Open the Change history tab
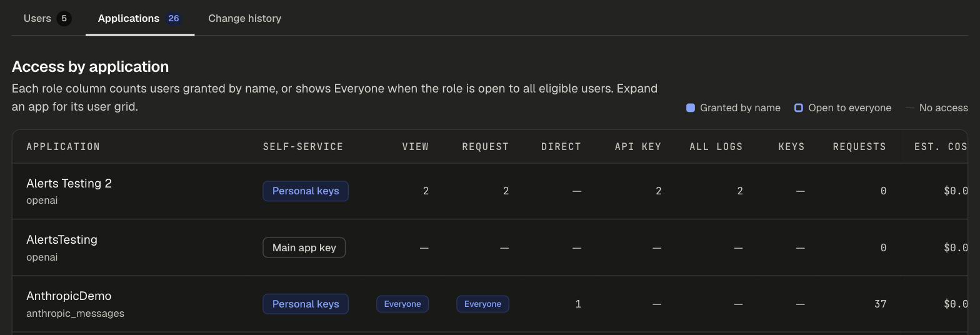 [x=244, y=18]
